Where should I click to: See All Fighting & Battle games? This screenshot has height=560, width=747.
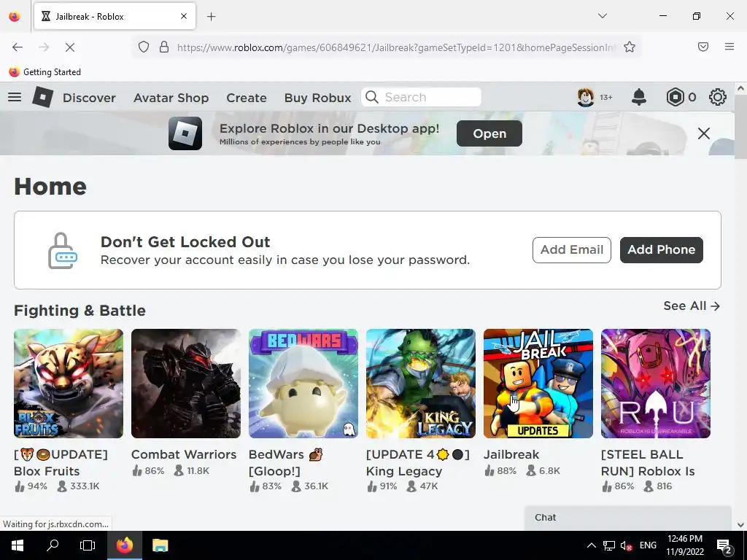(692, 306)
